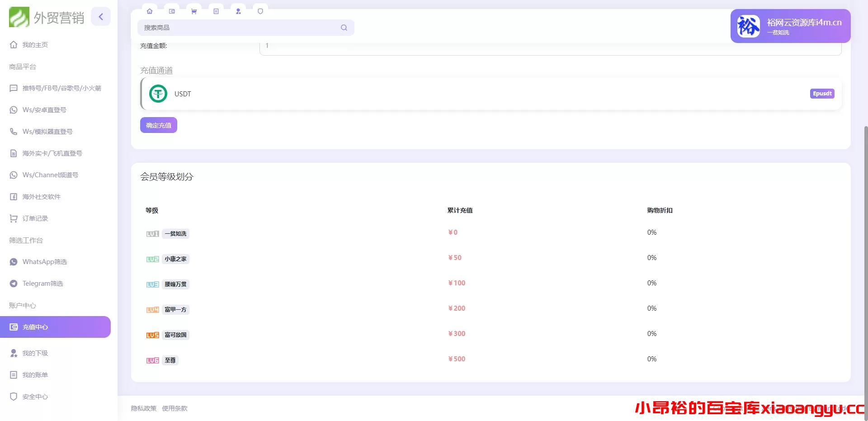Collapse the sidebar with the chevron button

pyautogui.click(x=101, y=17)
